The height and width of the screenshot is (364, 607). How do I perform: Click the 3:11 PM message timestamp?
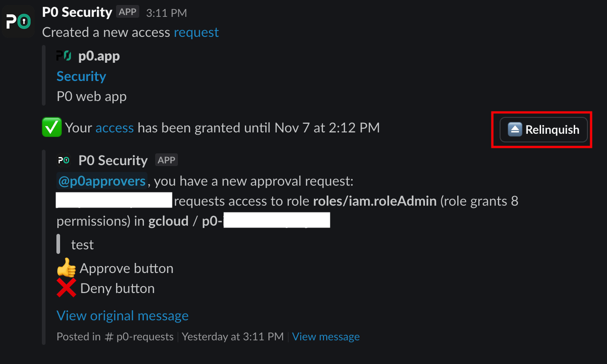(166, 13)
